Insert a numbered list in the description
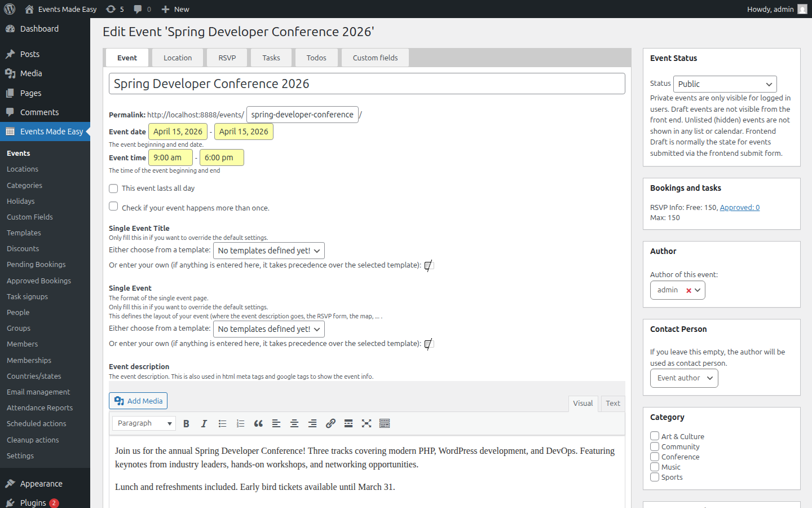This screenshot has height=508, width=812. pos(240,423)
